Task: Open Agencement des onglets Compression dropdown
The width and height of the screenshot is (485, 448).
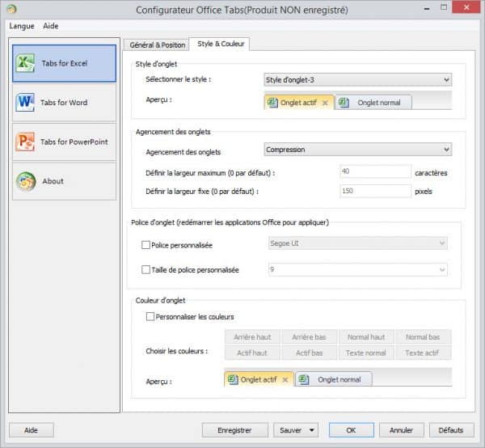Action: (358, 150)
